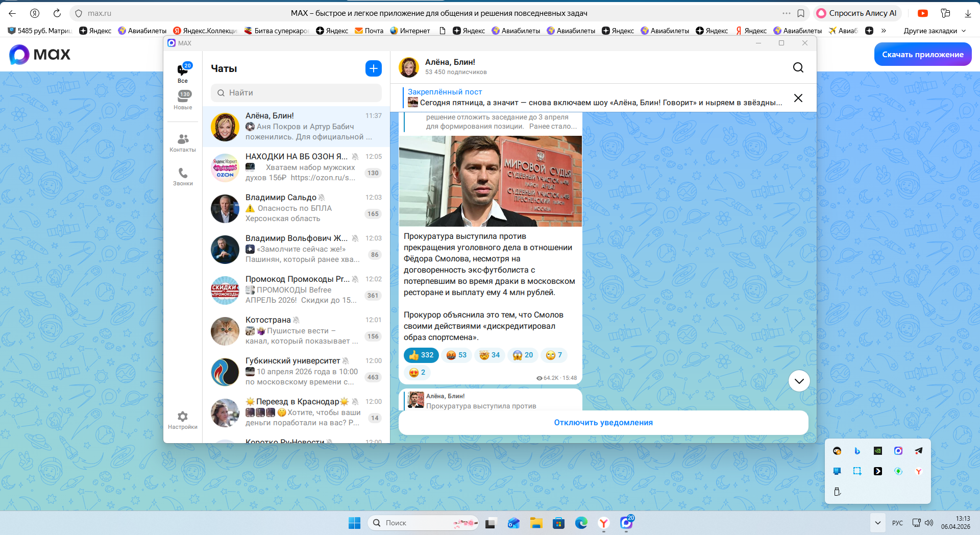
Task: Show all chats via the Все tab
Action: pos(183,73)
